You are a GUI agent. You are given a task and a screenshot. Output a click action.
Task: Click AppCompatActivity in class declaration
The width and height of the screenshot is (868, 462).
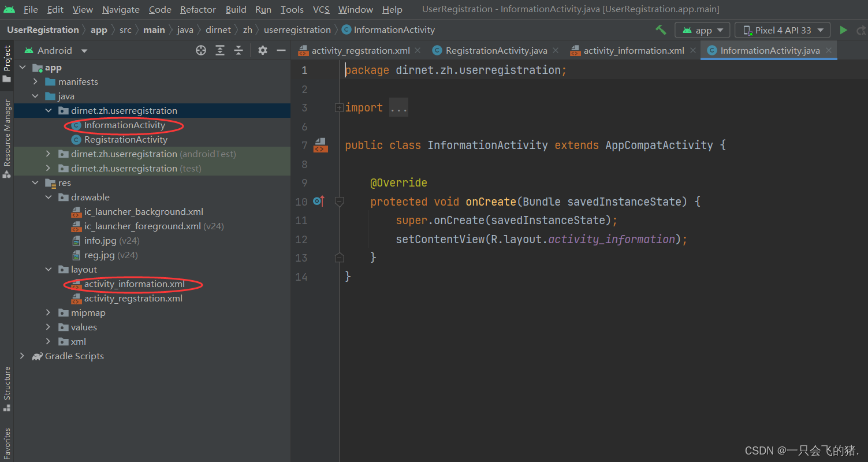point(659,145)
